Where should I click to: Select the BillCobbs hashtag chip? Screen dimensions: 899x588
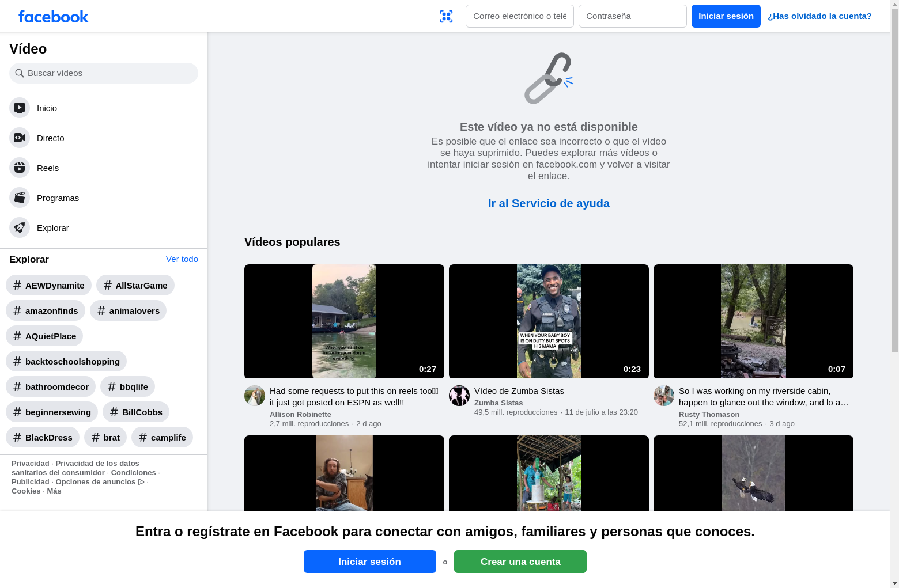click(136, 412)
